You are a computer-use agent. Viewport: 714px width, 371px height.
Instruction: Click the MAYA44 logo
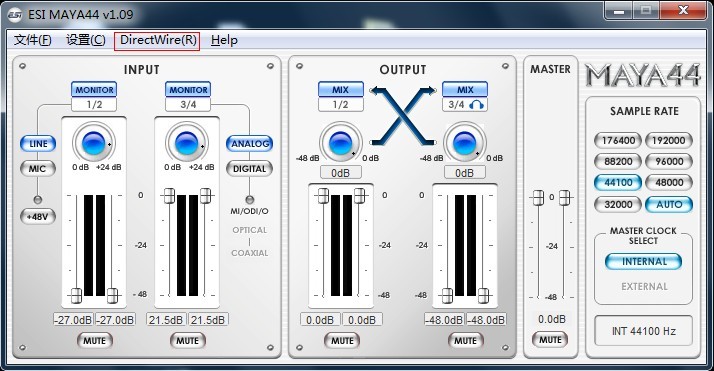[x=643, y=75]
